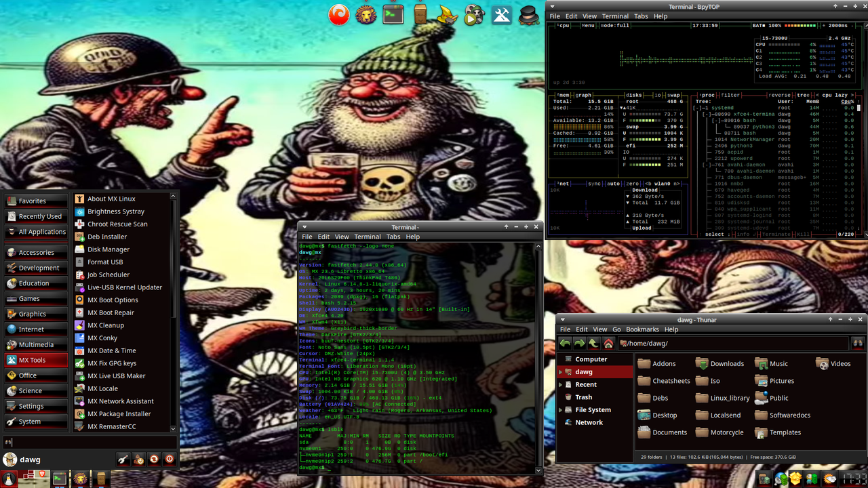Toggle io mode in BpyTOP disks panel
This screenshot has width=868, height=488.
658,96
